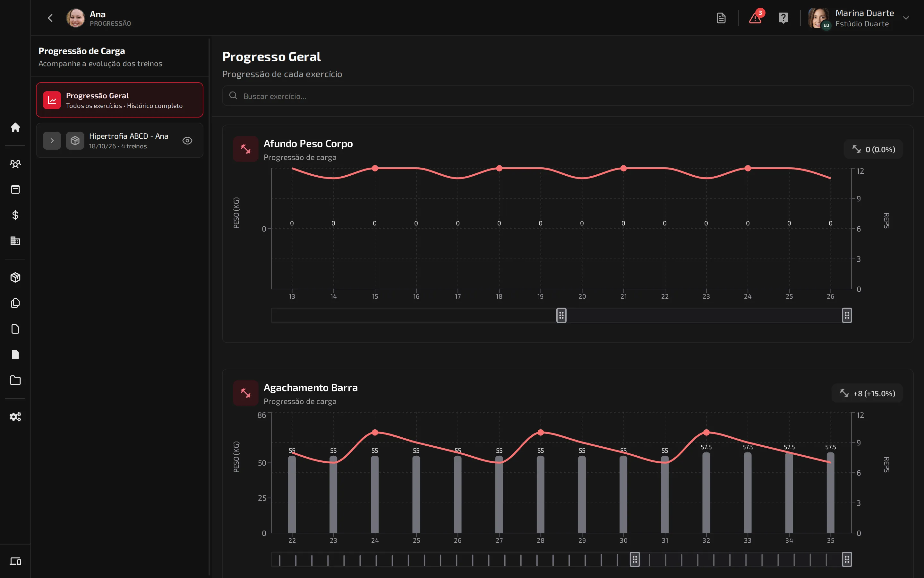Open Marina Duarte account dropdown chevron
Viewport: 924px width, 578px height.
pos(906,18)
